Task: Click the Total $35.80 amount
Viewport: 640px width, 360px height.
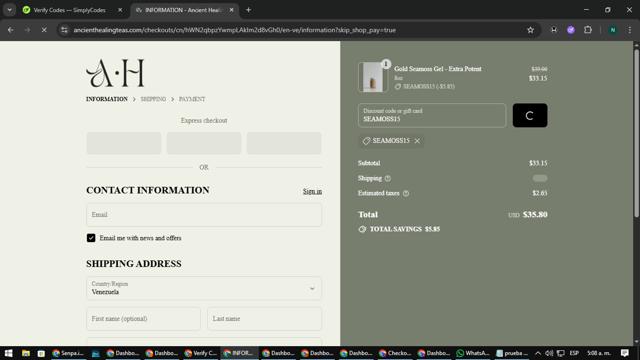Action: [x=535, y=215]
